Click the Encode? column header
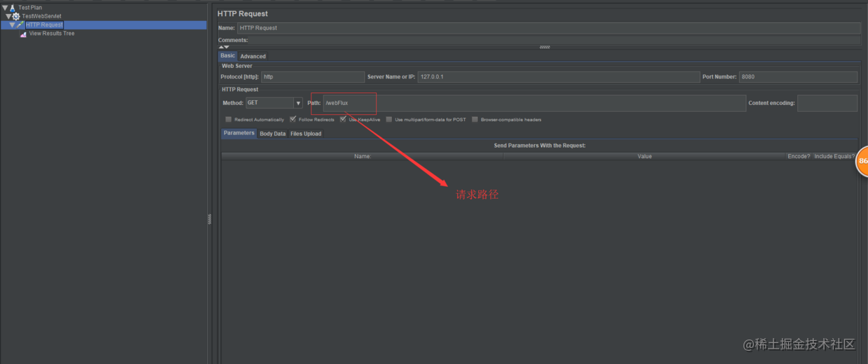This screenshot has width=868, height=364. (x=799, y=156)
